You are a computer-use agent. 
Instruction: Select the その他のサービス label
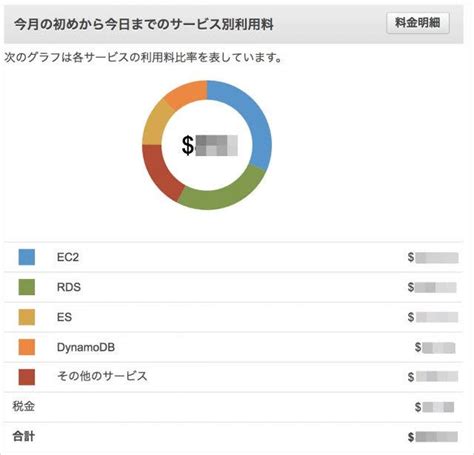tap(102, 376)
